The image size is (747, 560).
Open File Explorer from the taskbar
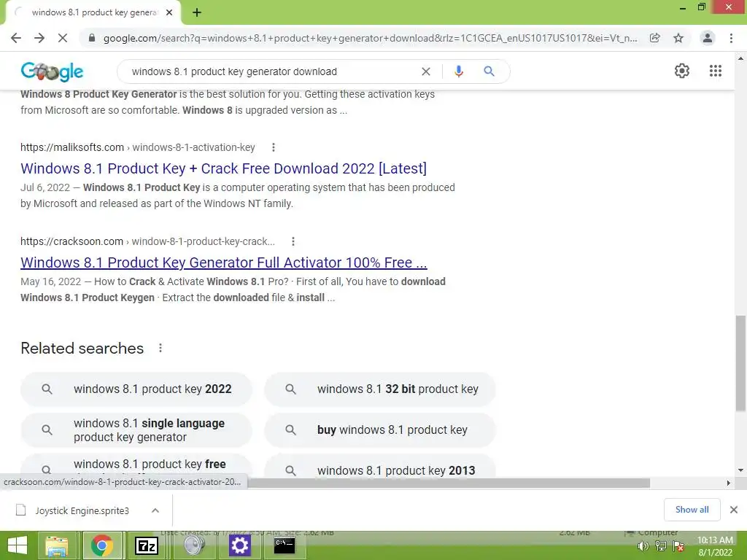(57, 545)
